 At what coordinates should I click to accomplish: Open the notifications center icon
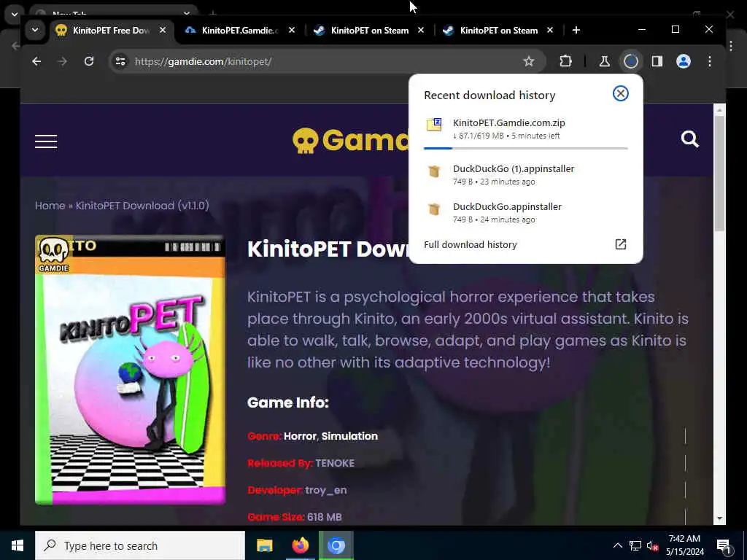[x=724, y=546]
